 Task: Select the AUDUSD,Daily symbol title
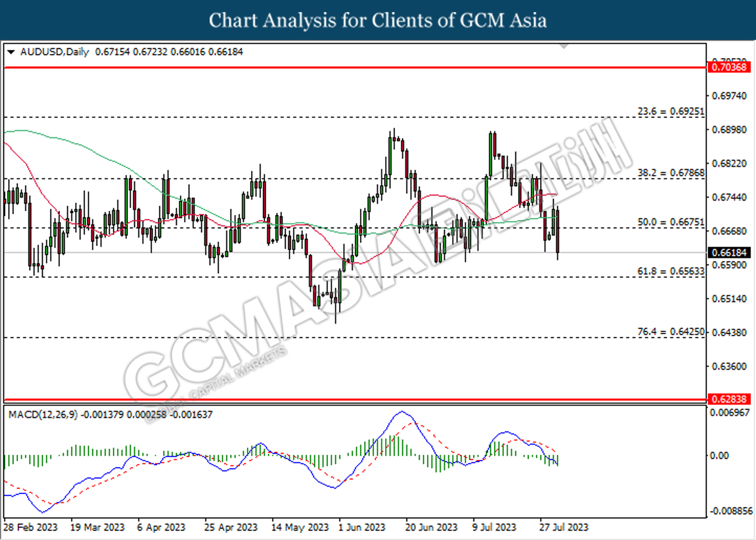pos(54,52)
